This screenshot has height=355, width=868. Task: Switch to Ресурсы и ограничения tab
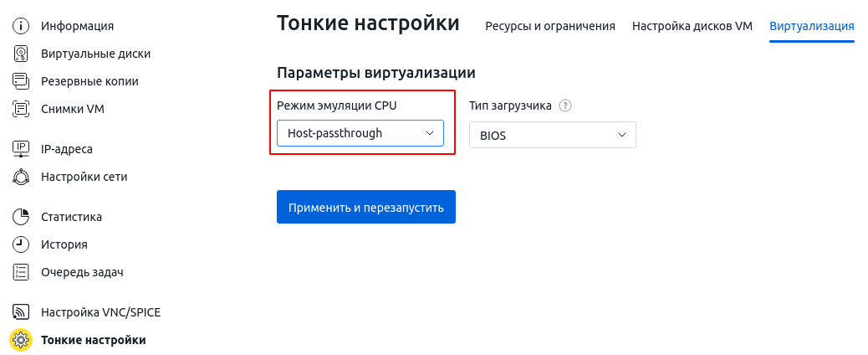pos(550,26)
